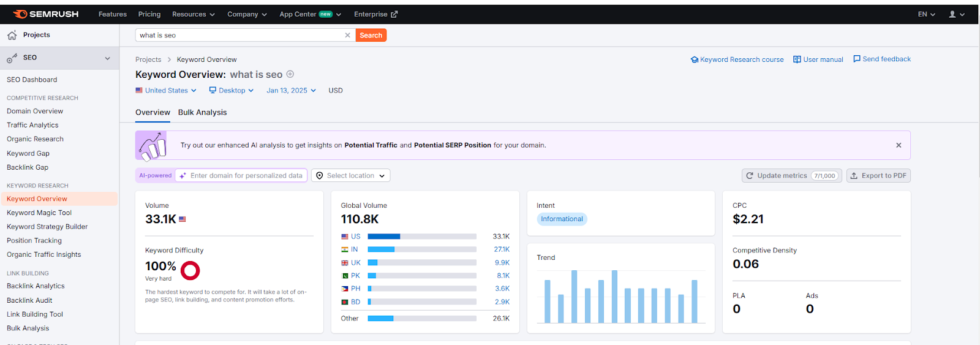The image size is (980, 345).
Task: Open the Pricing menu item
Action: 149,14
